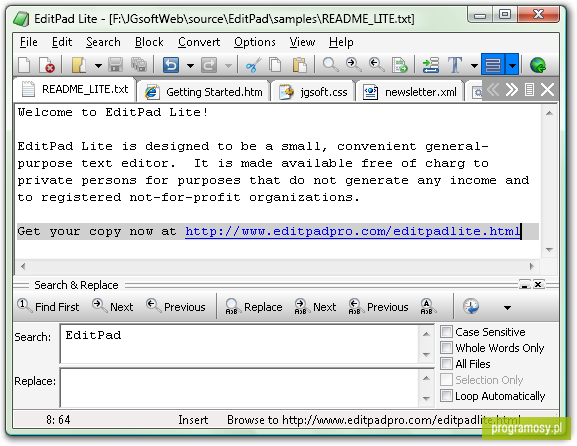
Task: Save the file with floppy disk icon
Action: click(116, 66)
